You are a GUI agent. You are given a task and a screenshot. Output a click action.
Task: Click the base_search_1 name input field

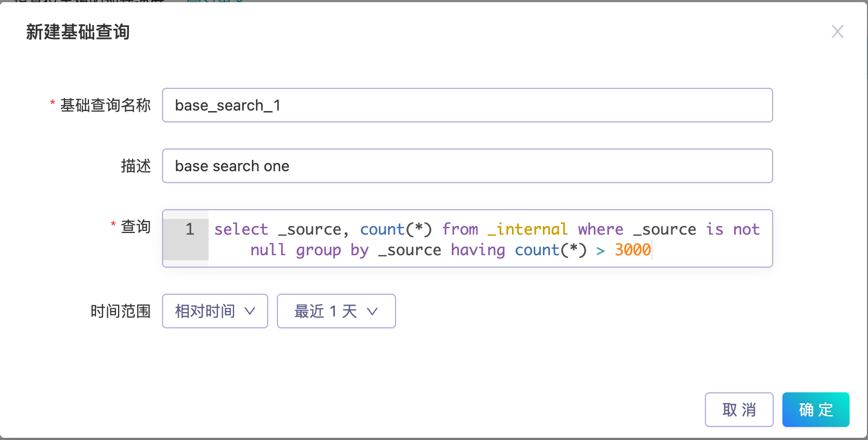coord(467,105)
